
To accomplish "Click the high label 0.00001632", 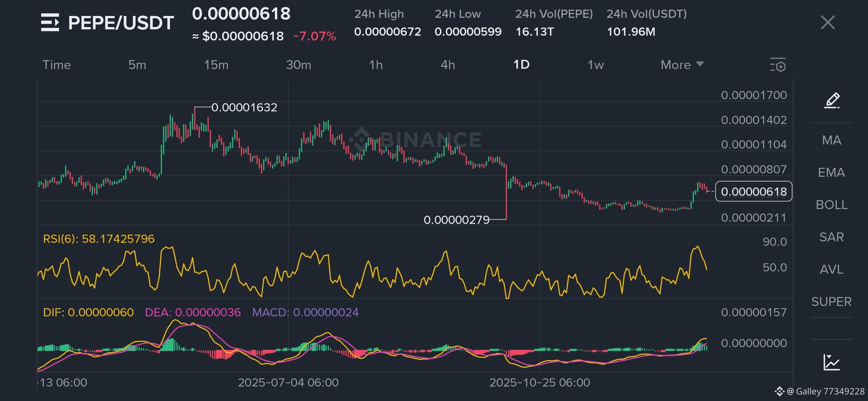I will tap(244, 107).
